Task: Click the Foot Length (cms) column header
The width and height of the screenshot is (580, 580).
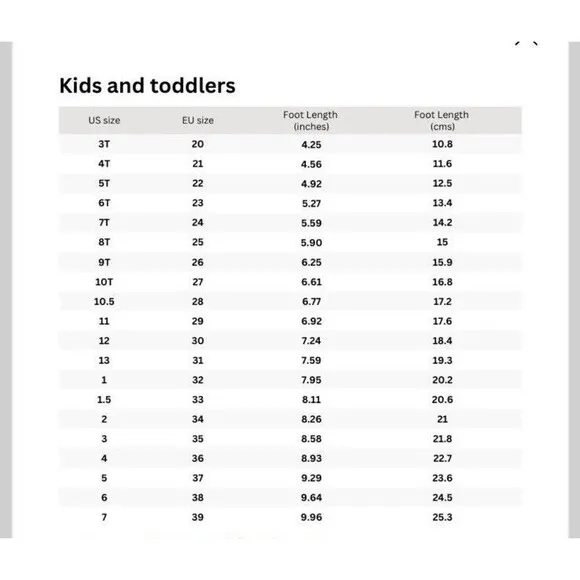Action: tap(442, 121)
